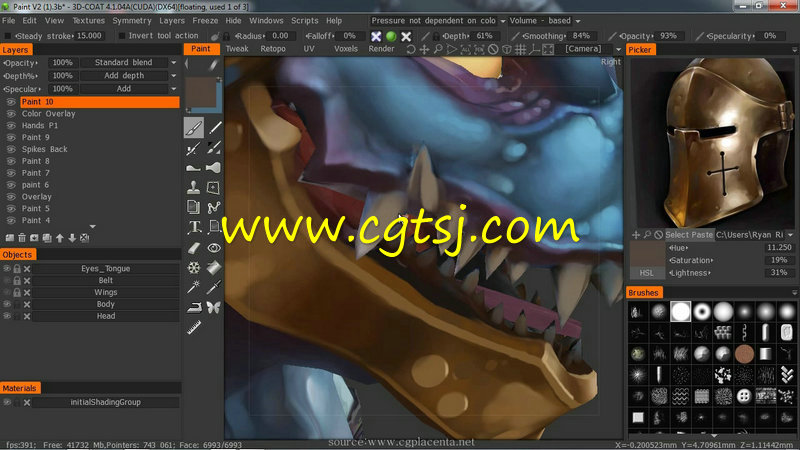
Task: Toggle visibility of Paint 8 layer
Action: pos(11,161)
